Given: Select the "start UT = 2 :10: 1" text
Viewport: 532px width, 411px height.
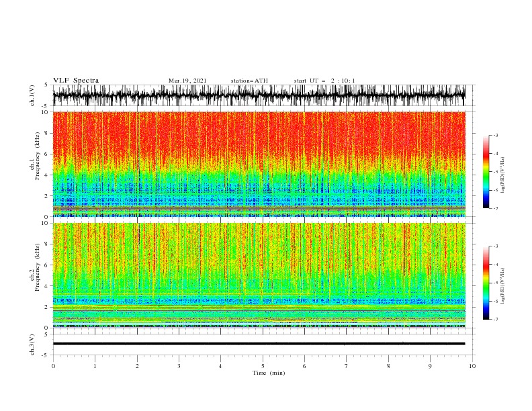Looking at the screenshot, I should [x=324, y=81].
